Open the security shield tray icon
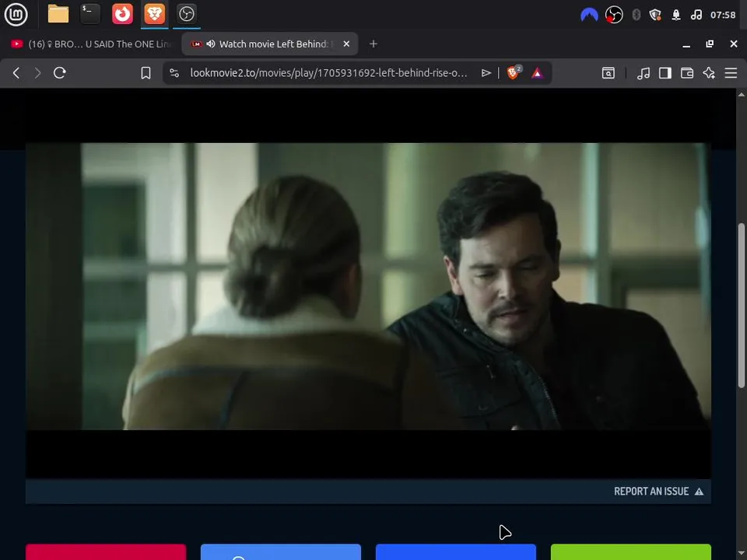Image resolution: width=747 pixels, height=560 pixels. [655, 15]
